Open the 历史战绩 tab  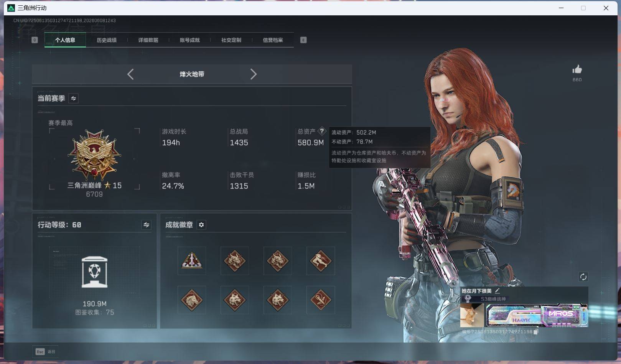tap(107, 40)
